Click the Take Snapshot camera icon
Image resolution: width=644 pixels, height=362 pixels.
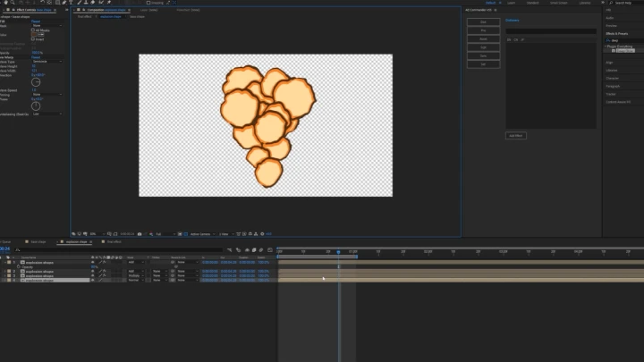coord(140,234)
